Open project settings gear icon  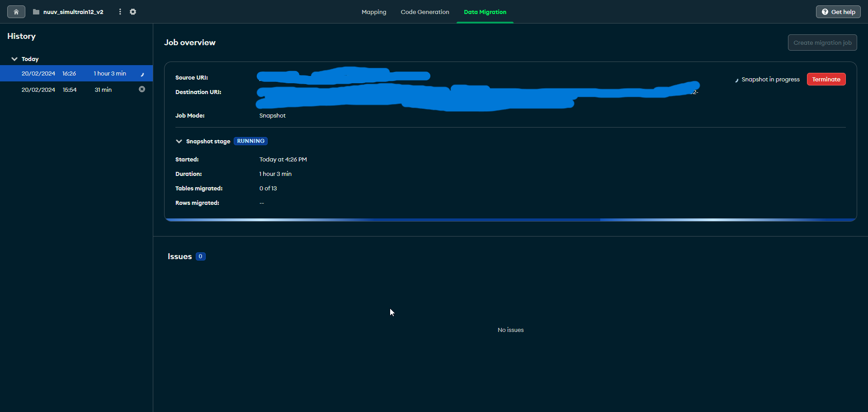[x=133, y=12]
